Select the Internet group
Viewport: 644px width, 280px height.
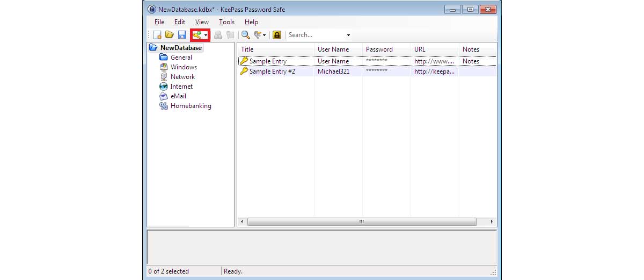(181, 87)
